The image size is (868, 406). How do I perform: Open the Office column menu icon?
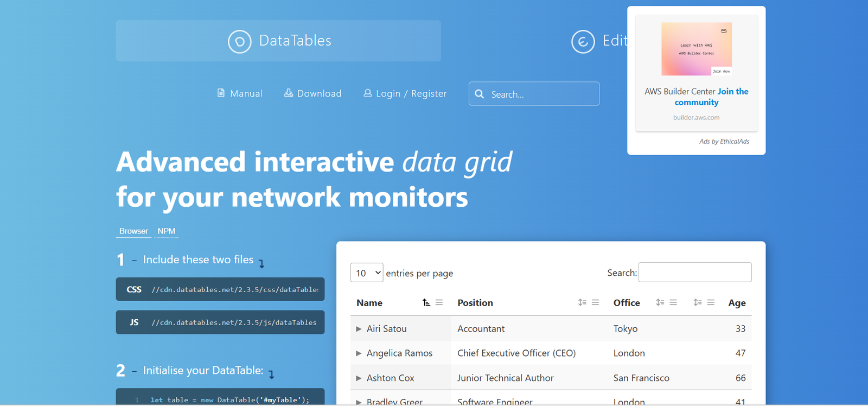coord(673,303)
